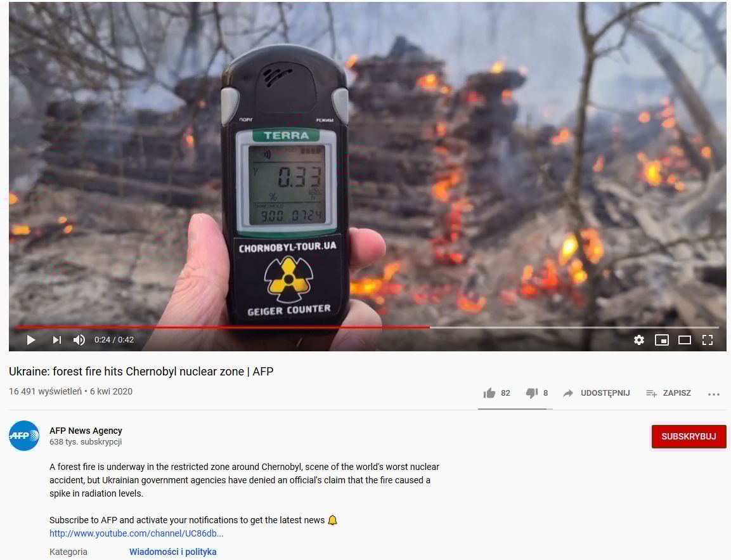The image size is (731, 560).
Task: Click the video title text
Action: [141, 372]
